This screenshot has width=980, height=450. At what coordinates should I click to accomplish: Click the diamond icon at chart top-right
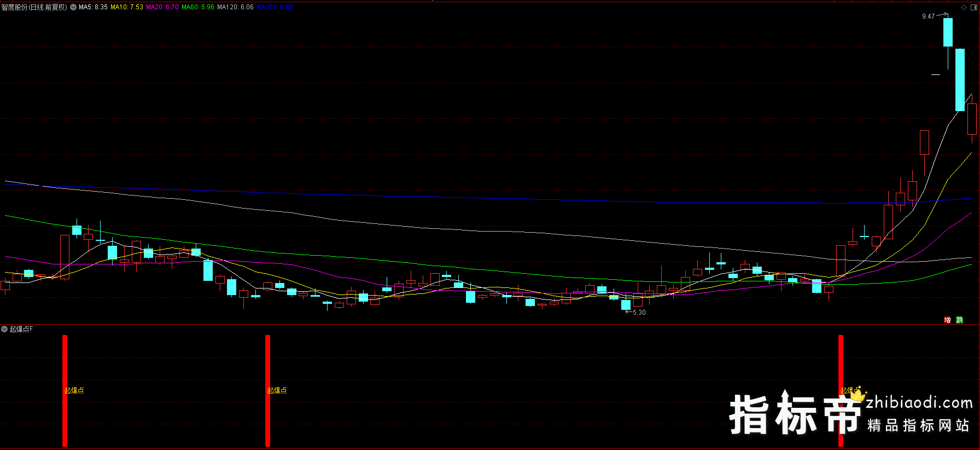[x=964, y=7]
